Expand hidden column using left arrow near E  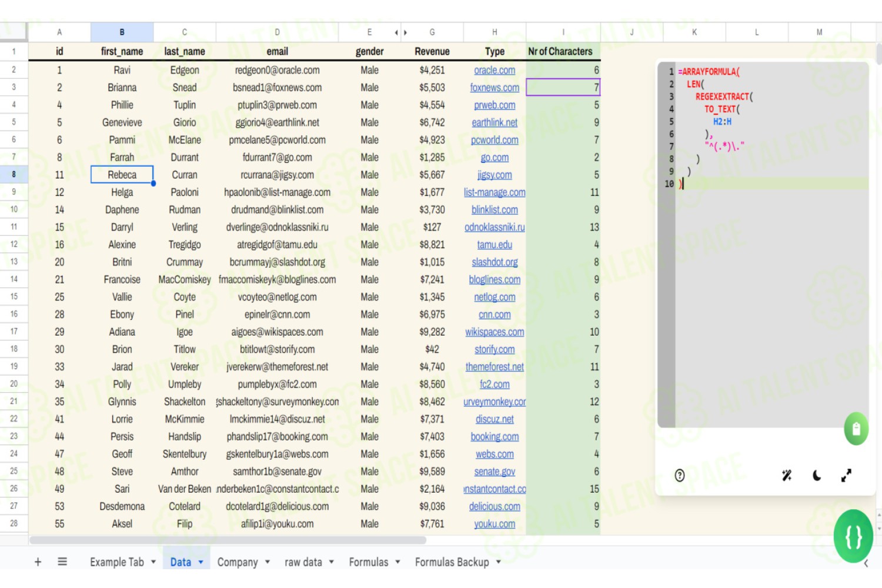[x=396, y=32]
